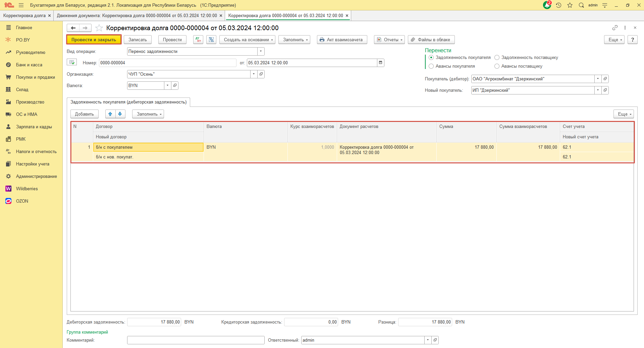Image resolution: width=644 pixels, height=348 pixels.
Task: Click the Дт/Кт document movements icon
Action: pos(198,40)
